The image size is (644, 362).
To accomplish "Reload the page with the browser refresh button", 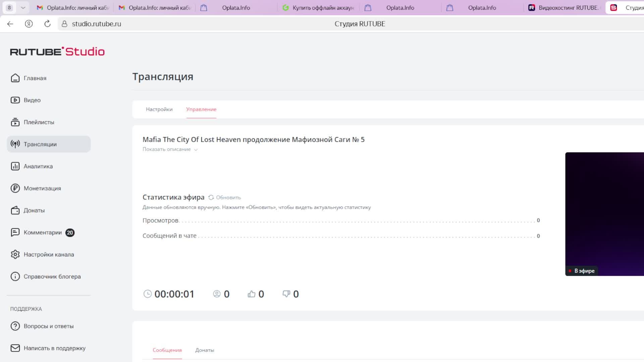I will [47, 24].
